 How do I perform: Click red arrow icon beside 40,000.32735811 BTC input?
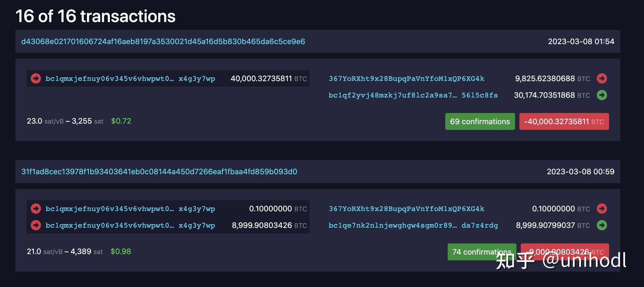[x=36, y=78]
